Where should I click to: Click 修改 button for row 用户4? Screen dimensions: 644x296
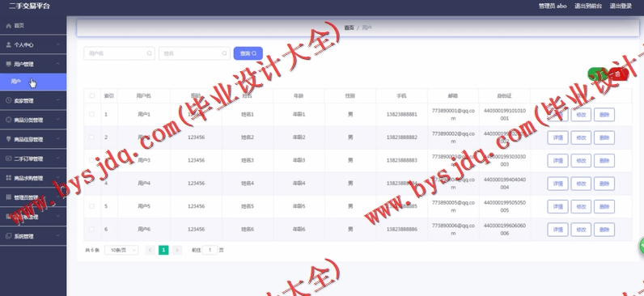(x=581, y=184)
